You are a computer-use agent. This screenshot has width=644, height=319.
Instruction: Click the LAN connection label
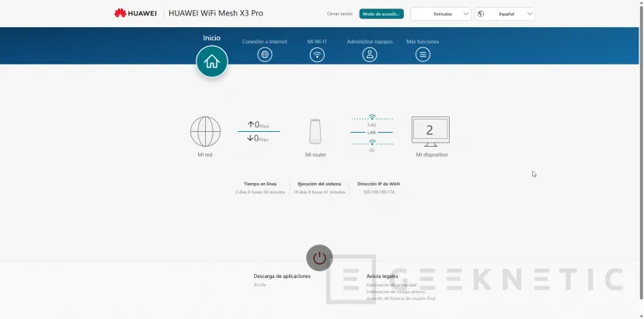pyautogui.click(x=371, y=133)
